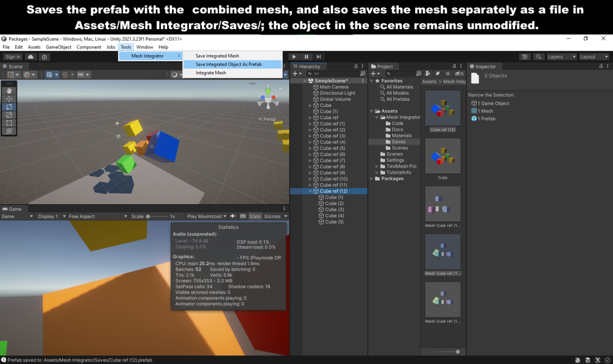Toggle the hidden packages visibility icon
This screenshot has width=613, height=364.
[459, 74]
